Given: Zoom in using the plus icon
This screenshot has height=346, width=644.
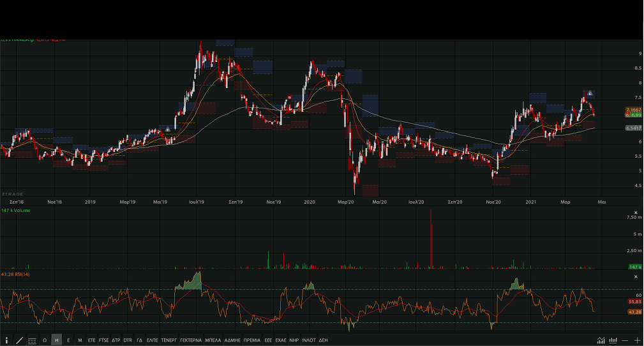Looking at the screenshot, I should coord(637,340).
